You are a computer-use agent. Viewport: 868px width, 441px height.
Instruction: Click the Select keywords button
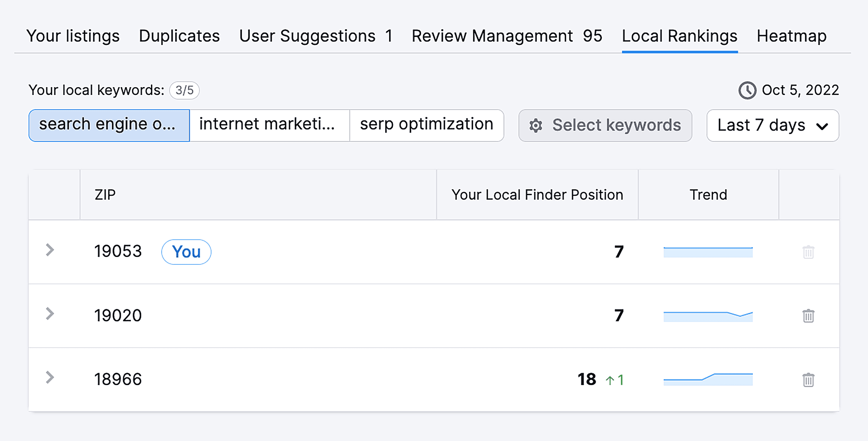coord(605,126)
